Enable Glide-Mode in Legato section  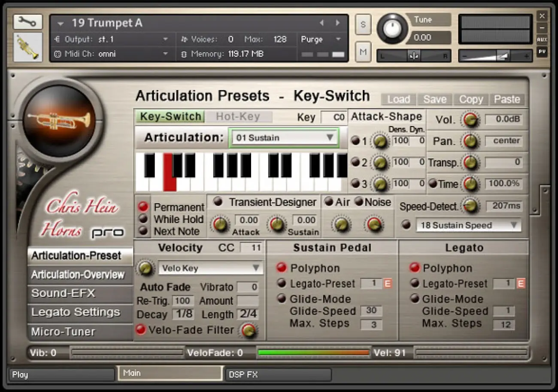coord(415,299)
